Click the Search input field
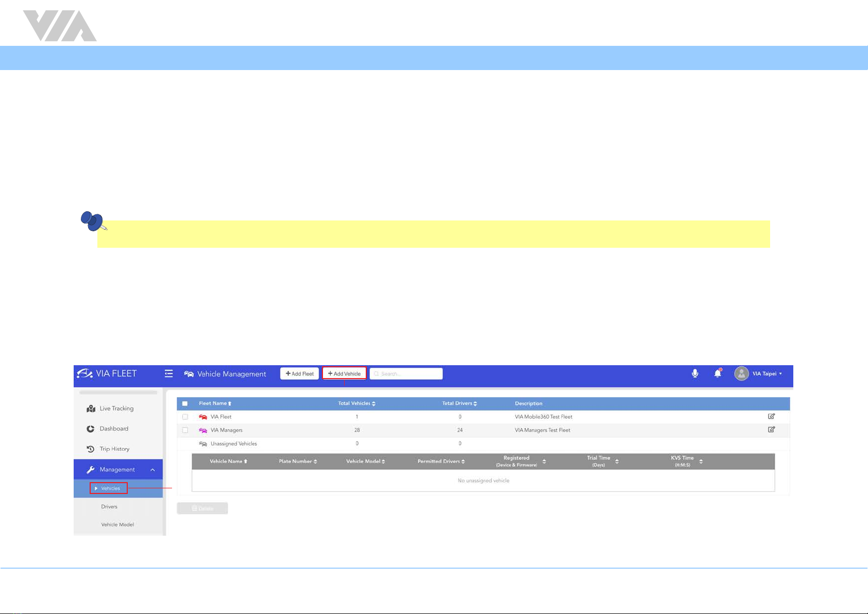The image size is (868, 614). (x=406, y=373)
